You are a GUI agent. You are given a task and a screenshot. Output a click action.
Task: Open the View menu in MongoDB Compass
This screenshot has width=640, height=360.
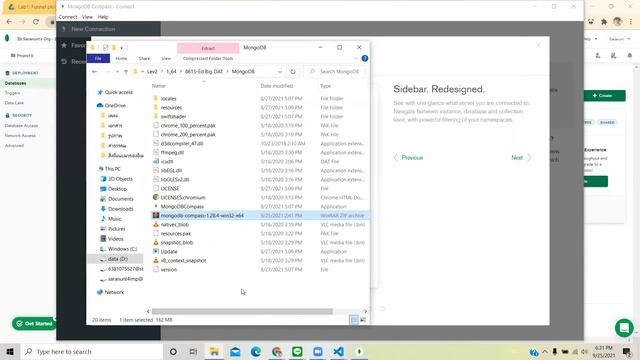[x=87, y=17]
